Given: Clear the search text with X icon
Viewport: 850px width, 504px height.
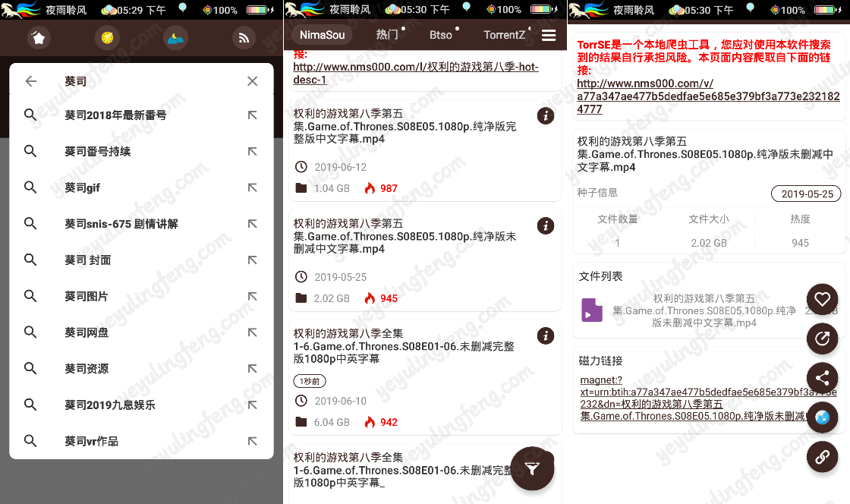Looking at the screenshot, I should click(x=252, y=81).
